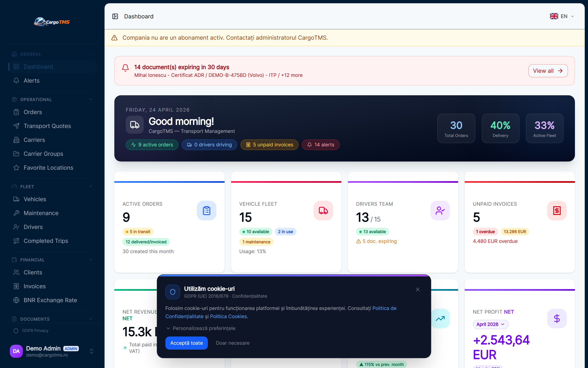Click the cookie banner shield icon

[x=173, y=292]
